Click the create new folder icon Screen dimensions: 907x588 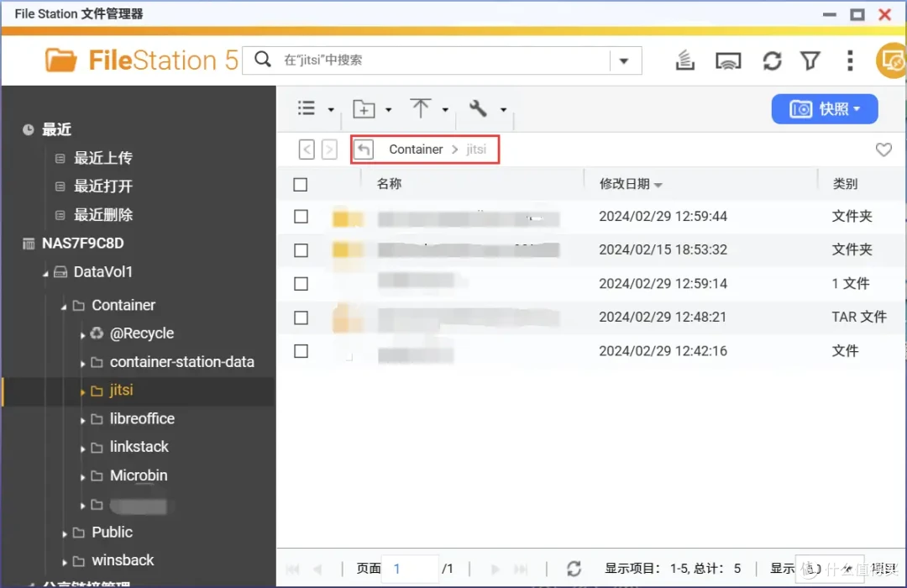[x=364, y=109]
